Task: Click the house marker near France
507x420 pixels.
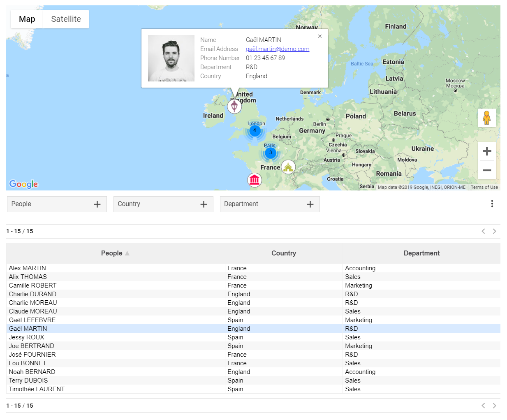Action: point(288,167)
